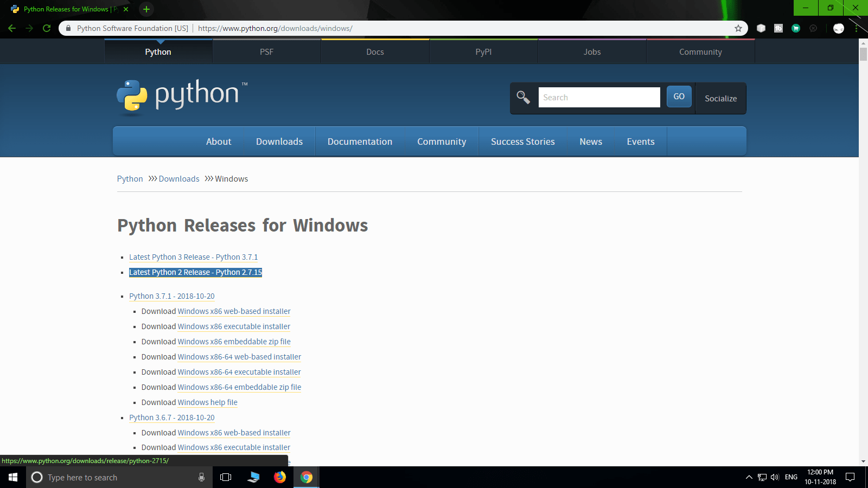Show hidden system tray icons
The width and height of the screenshot is (868, 488).
tap(749, 477)
